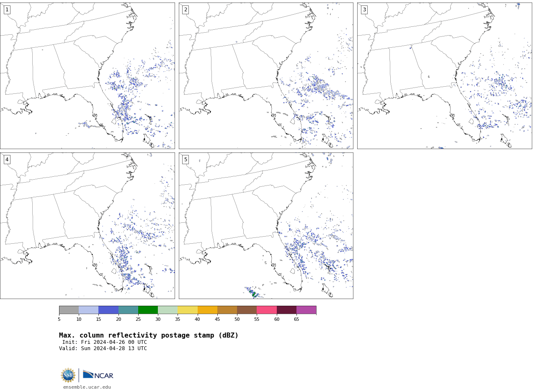Click the tan-brown 45-50 dBZ swatch
The height and width of the screenshot is (392, 536).
tap(227, 310)
